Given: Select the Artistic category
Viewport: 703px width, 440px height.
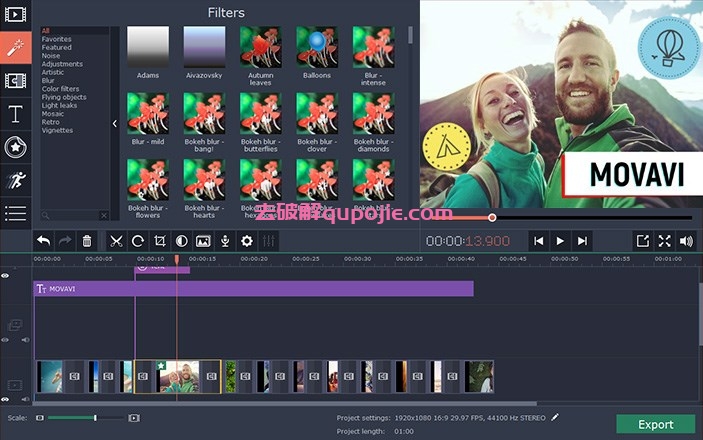Looking at the screenshot, I should pos(53,72).
